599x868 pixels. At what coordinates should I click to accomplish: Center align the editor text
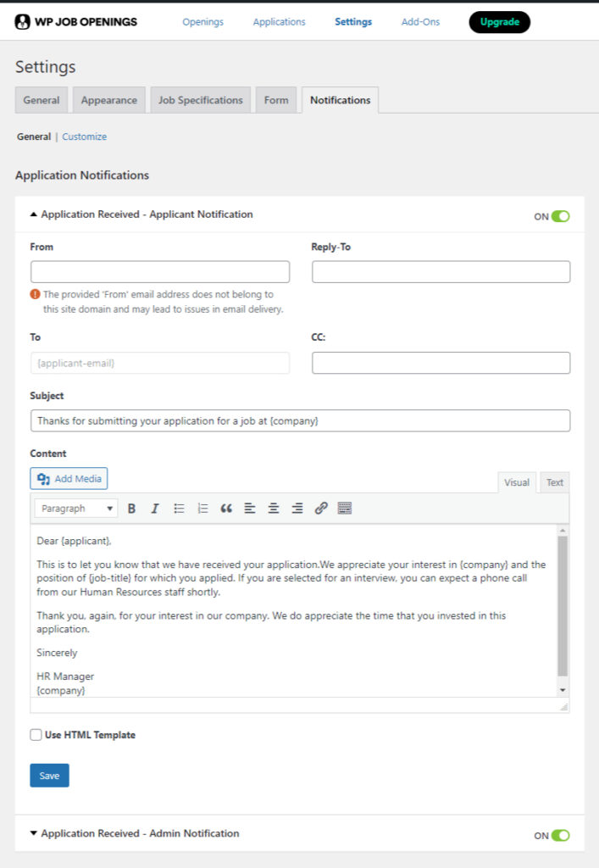[x=274, y=509]
